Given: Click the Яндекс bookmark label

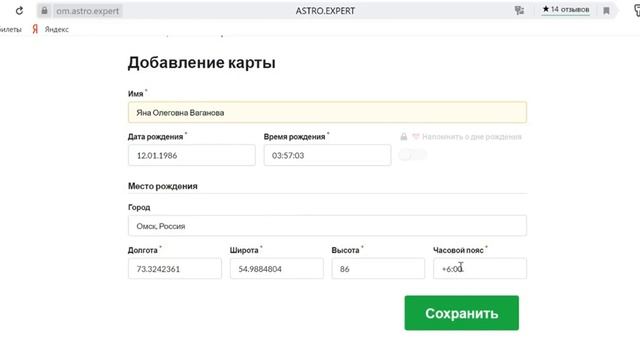Looking at the screenshot, I should (x=57, y=29).
